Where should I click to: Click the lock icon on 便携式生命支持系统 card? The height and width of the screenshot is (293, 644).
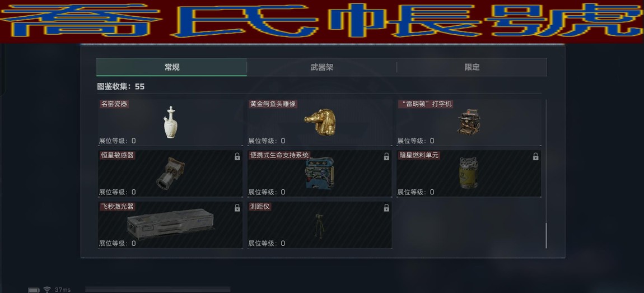coord(386,156)
